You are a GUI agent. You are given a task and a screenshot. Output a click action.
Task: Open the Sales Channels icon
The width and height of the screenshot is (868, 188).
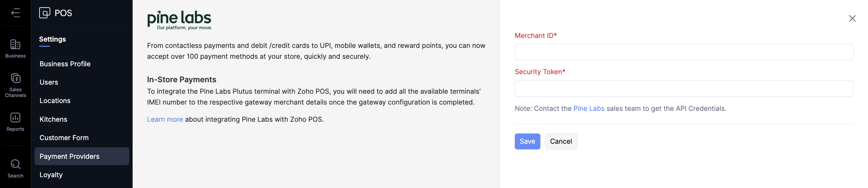[x=15, y=79]
